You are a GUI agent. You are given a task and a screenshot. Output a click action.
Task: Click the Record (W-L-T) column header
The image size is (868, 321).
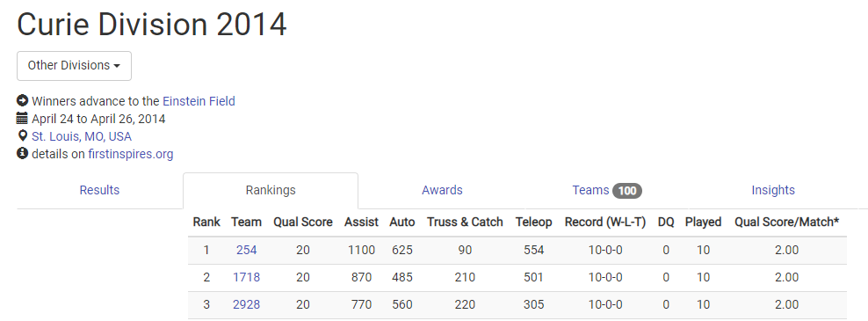coord(605,223)
